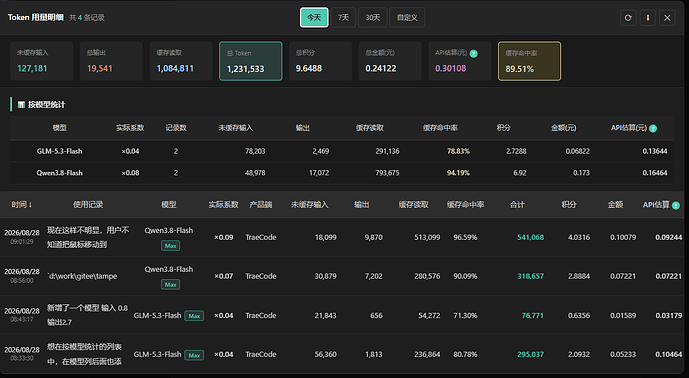Click the 按模型统计 section title

tap(47, 105)
